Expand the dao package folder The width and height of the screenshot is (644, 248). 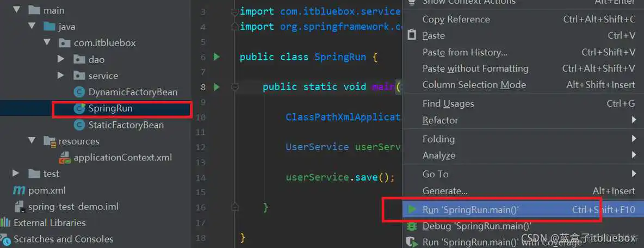coord(61,59)
